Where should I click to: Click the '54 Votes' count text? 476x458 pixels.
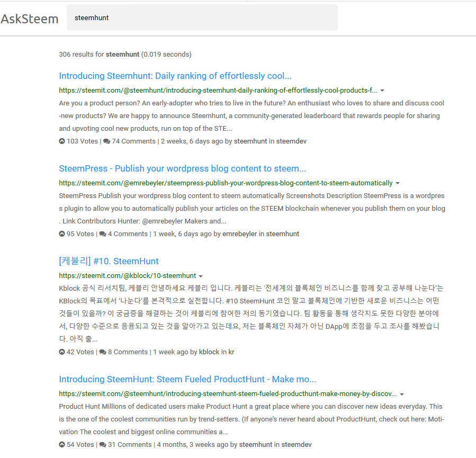coord(80,444)
